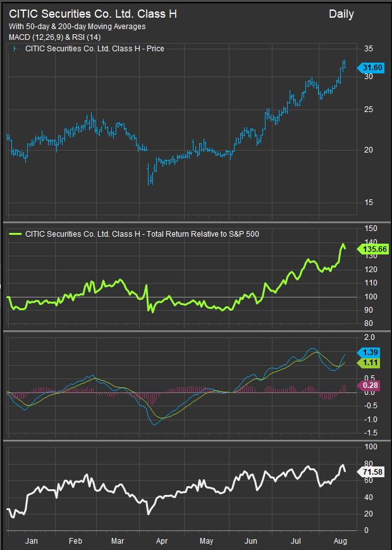Jump to the Jan marker on time axis
Viewport: 392px width, 550px height.
click(31, 542)
